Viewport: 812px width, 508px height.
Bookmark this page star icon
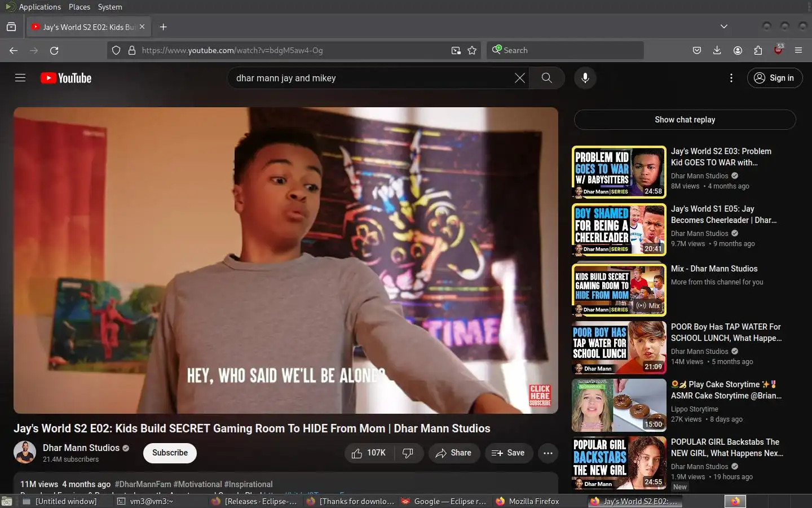pyautogui.click(x=472, y=50)
